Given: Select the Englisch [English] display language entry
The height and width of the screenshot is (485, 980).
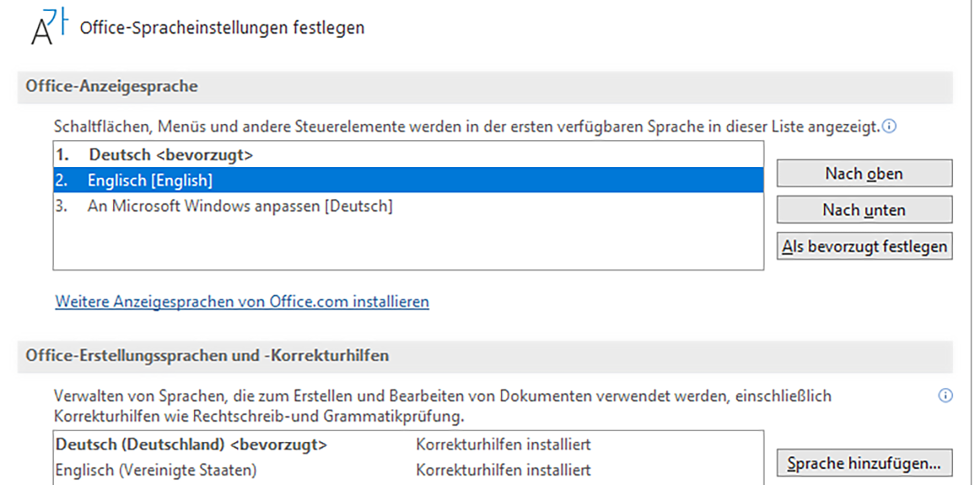Looking at the screenshot, I should pyautogui.click(x=150, y=181).
